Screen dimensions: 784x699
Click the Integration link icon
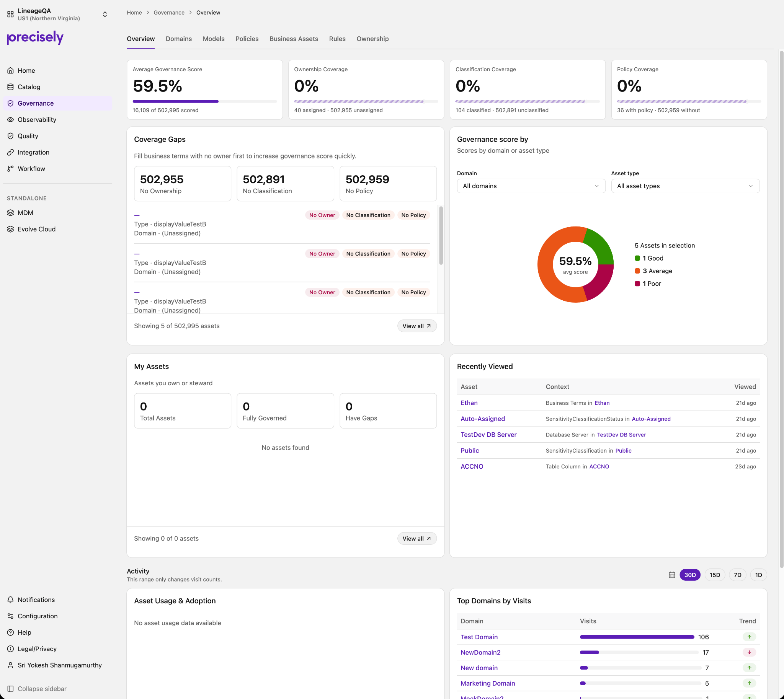[10, 152]
